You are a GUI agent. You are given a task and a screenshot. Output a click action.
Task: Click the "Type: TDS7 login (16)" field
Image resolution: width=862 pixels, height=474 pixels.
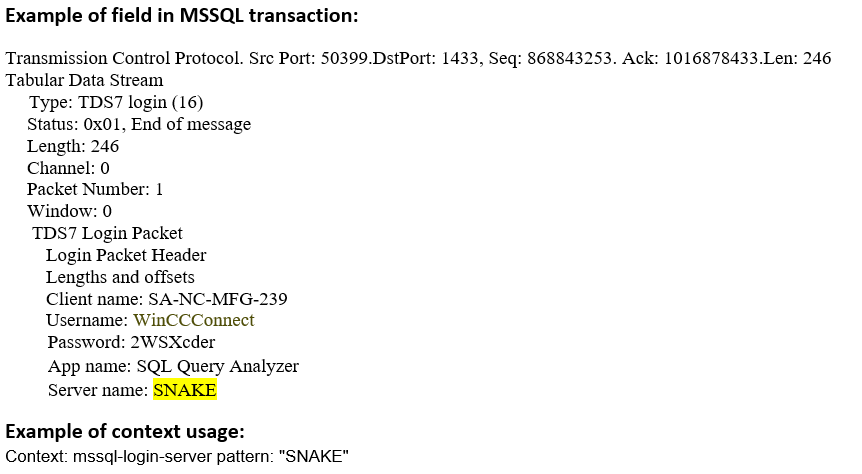[117, 102]
